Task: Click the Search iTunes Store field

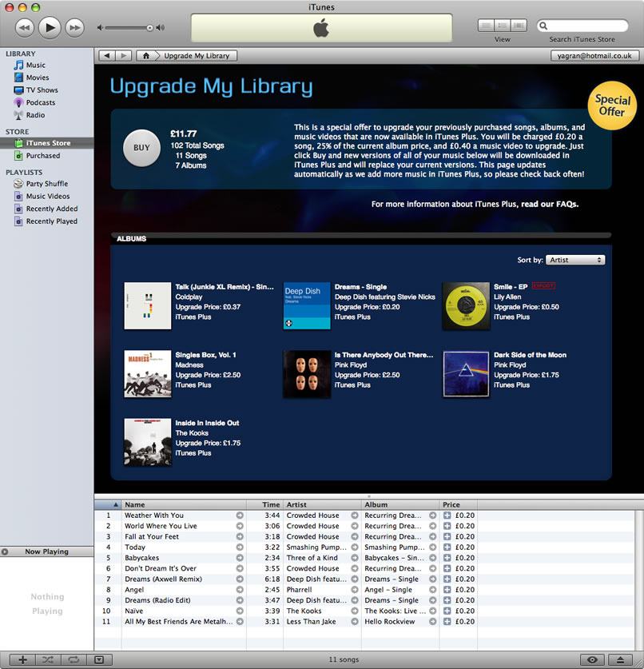Action: (582, 26)
